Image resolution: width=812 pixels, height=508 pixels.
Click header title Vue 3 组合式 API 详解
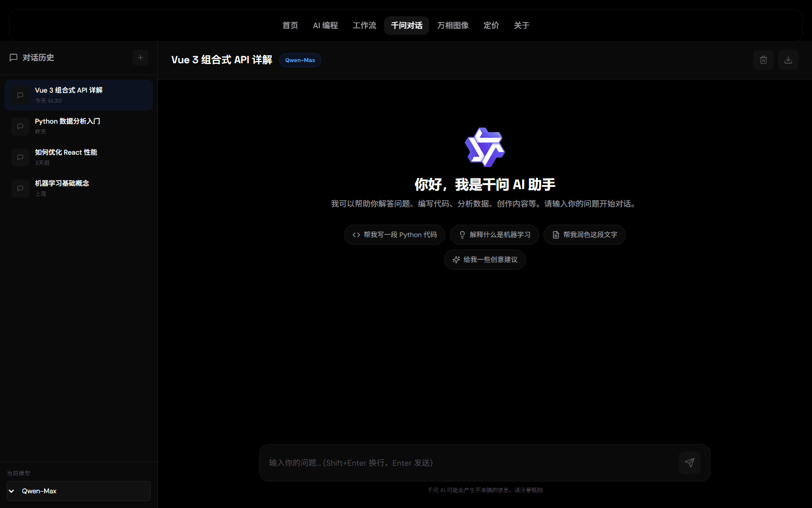pos(222,60)
